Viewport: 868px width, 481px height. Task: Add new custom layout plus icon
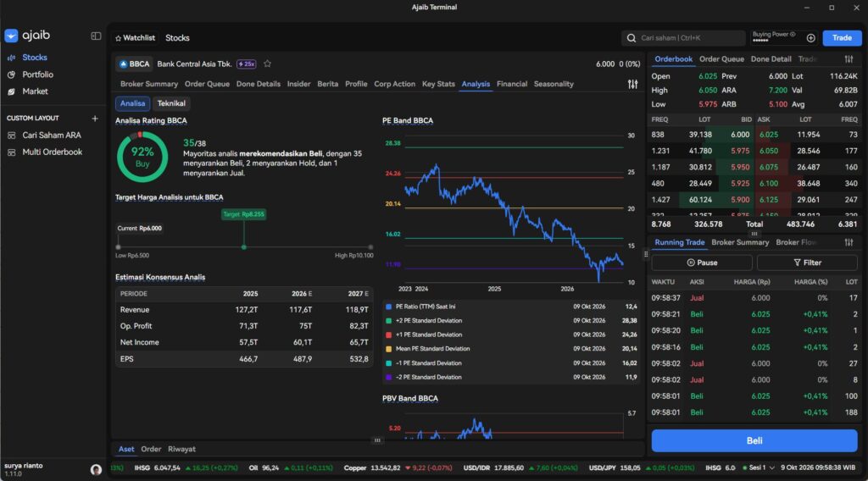[x=95, y=119]
